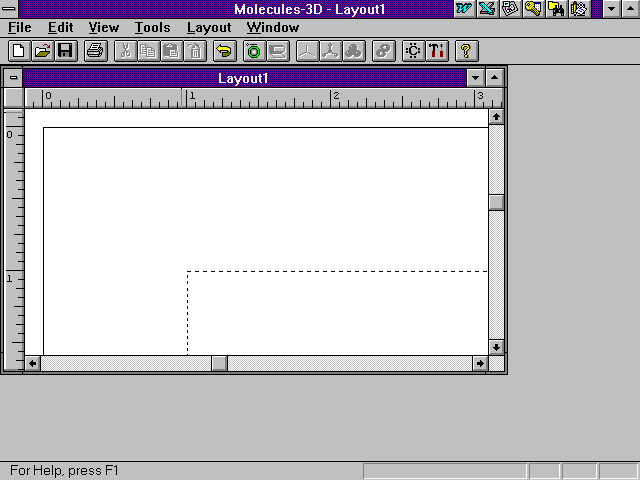Image resolution: width=640 pixels, height=480 pixels.
Task: Open the Layout1 window control menu box
Action: pos(13,78)
